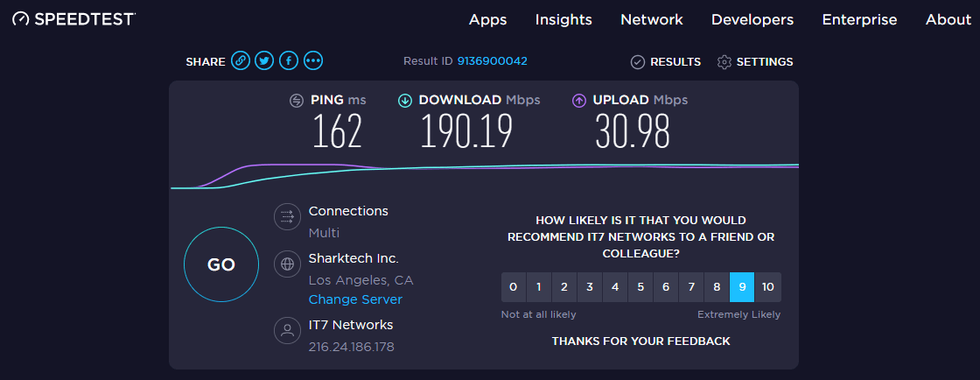Click the Change Server link
This screenshot has width=980, height=380.
[x=355, y=299]
